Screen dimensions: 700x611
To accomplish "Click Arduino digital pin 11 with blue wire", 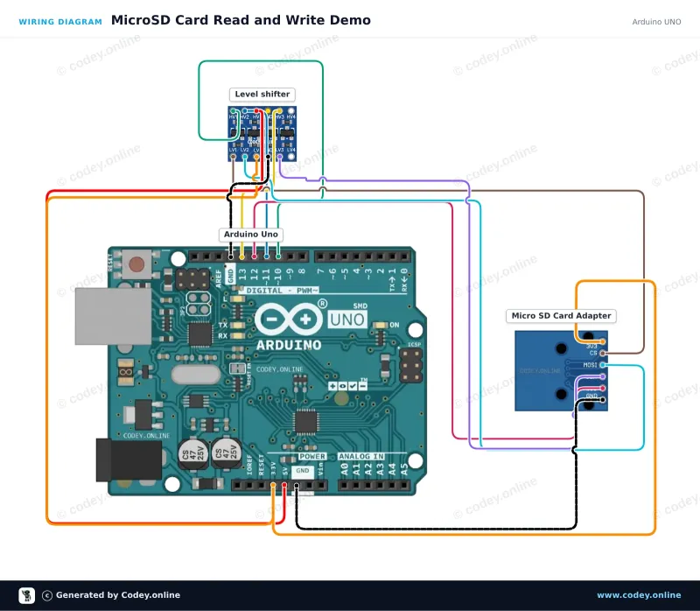I will (267, 256).
